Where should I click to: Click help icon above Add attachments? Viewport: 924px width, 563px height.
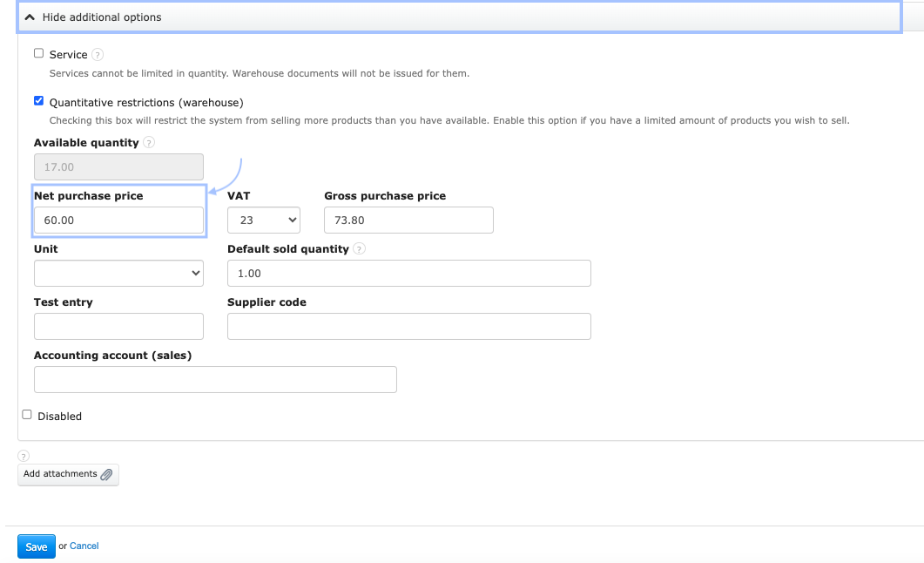coord(24,456)
